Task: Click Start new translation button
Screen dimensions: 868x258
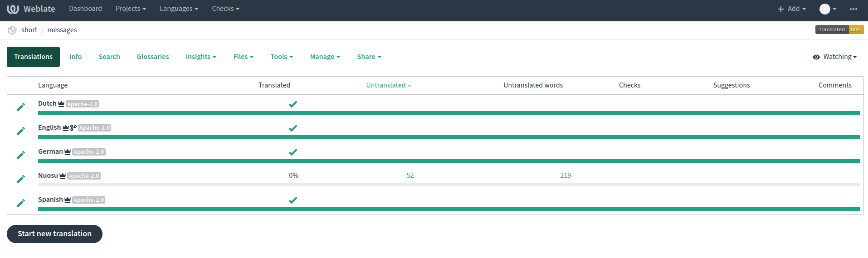Action: coord(54,234)
